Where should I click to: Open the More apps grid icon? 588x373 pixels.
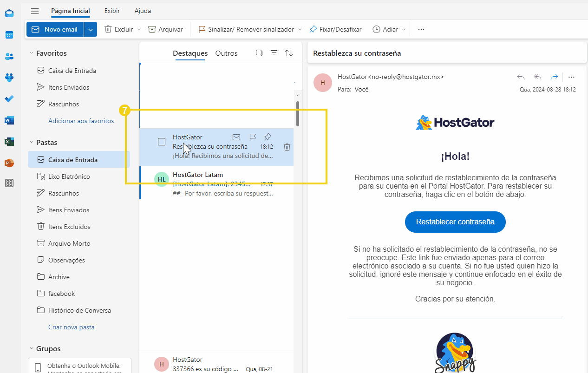9,183
